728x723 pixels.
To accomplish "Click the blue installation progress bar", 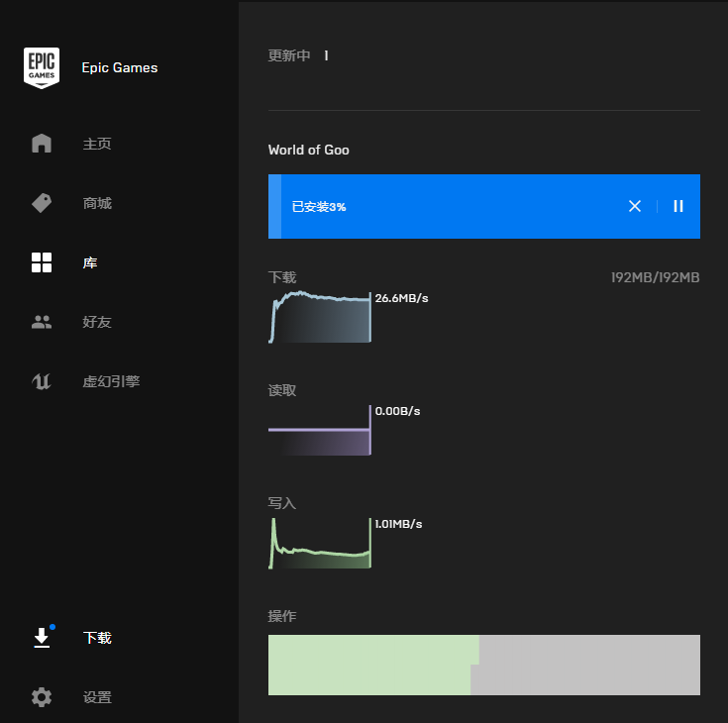I will (456, 206).
